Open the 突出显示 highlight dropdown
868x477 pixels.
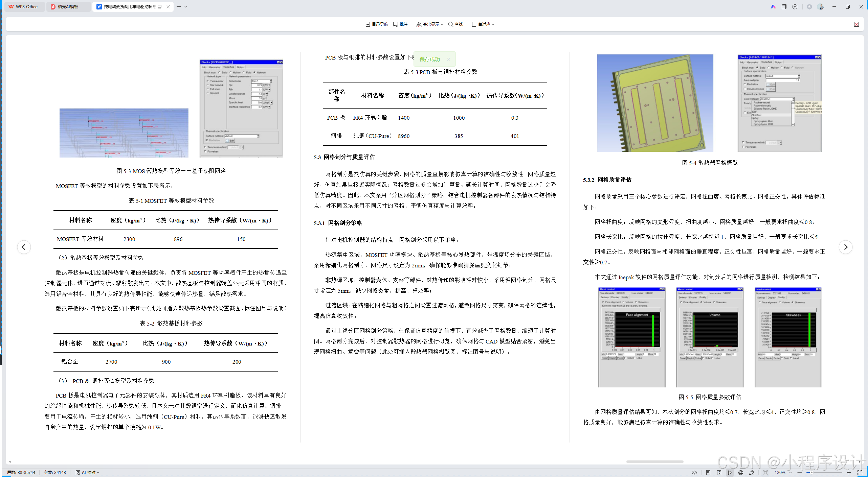pyautogui.click(x=429, y=24)
